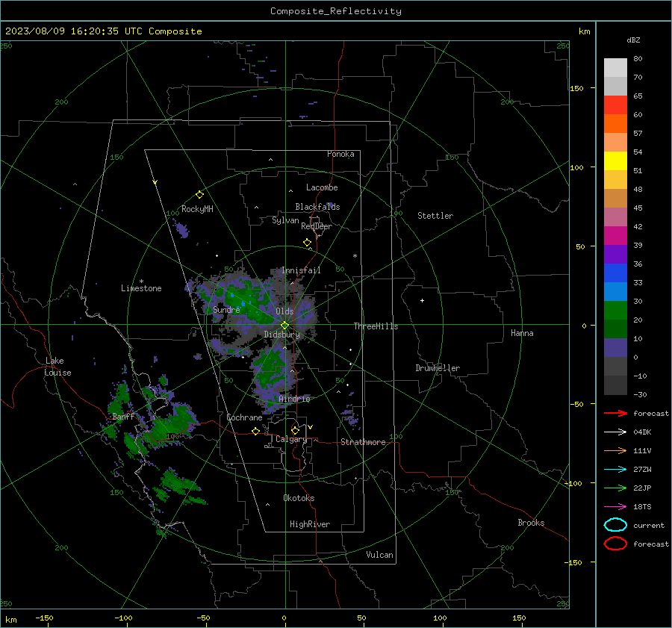This screenshot has width=672, height=628.
Task: Click the white asterisk marker above Limestone
Action: pyautogui.click(x=141, y=282)
